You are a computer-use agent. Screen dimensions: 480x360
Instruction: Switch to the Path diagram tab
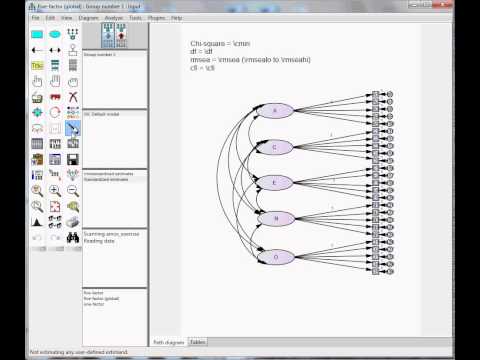click(x=168, y=342)
